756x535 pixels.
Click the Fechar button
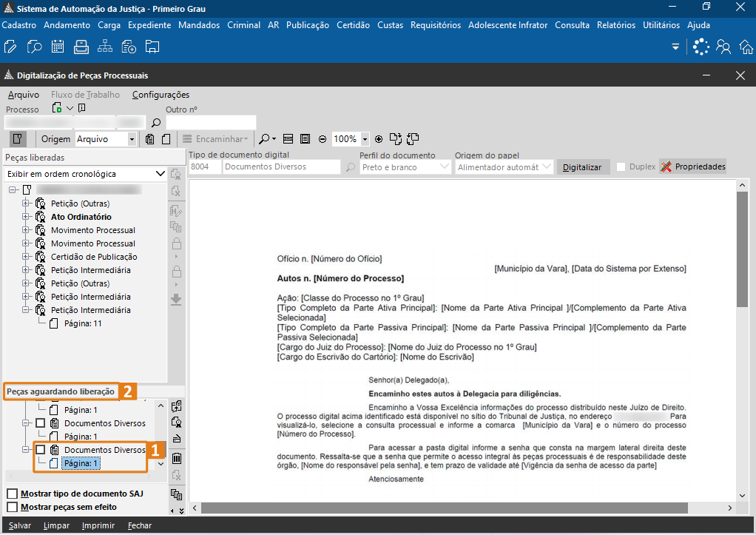140,525
